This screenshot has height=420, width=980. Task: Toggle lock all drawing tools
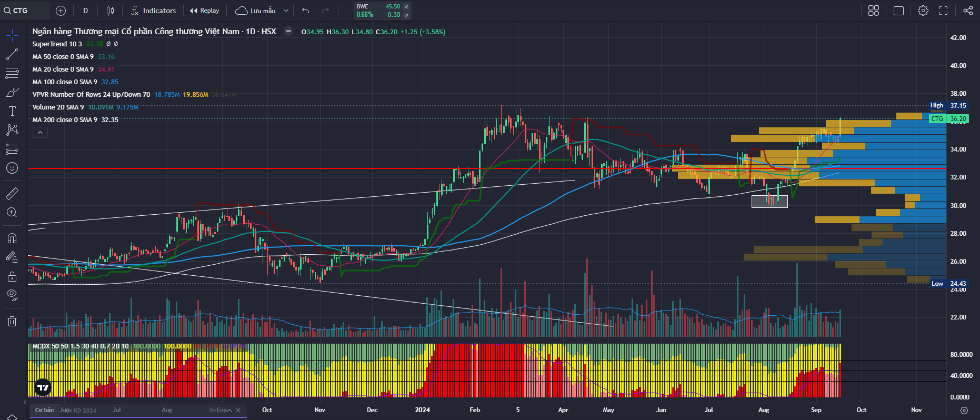12,276
